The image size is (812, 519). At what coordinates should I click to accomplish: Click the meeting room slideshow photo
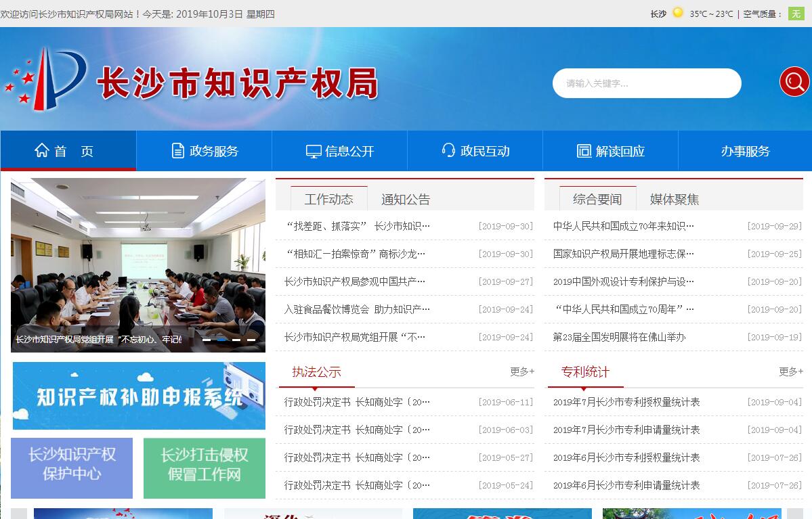(137, 265)
